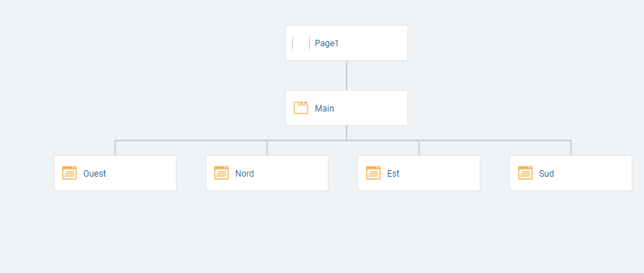Viewport: 644px width, 273px height.
Task: Click the window icon beside Nord
Action: coord(221,173)
